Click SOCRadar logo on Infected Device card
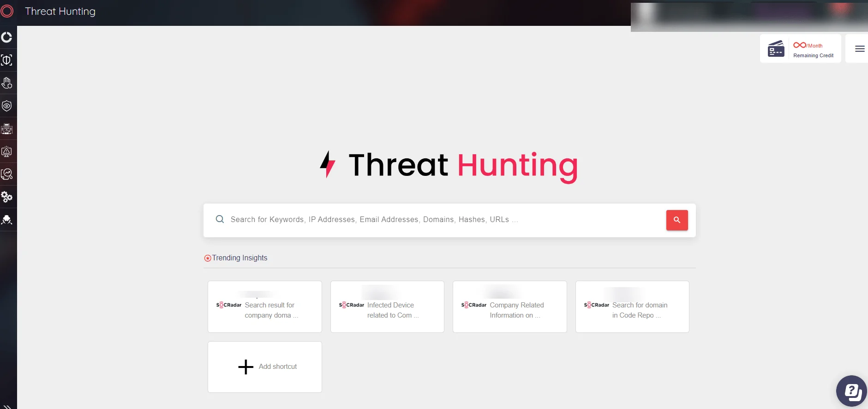The height and width of the screenshot is (409, 868). click(x=352, y=305)
